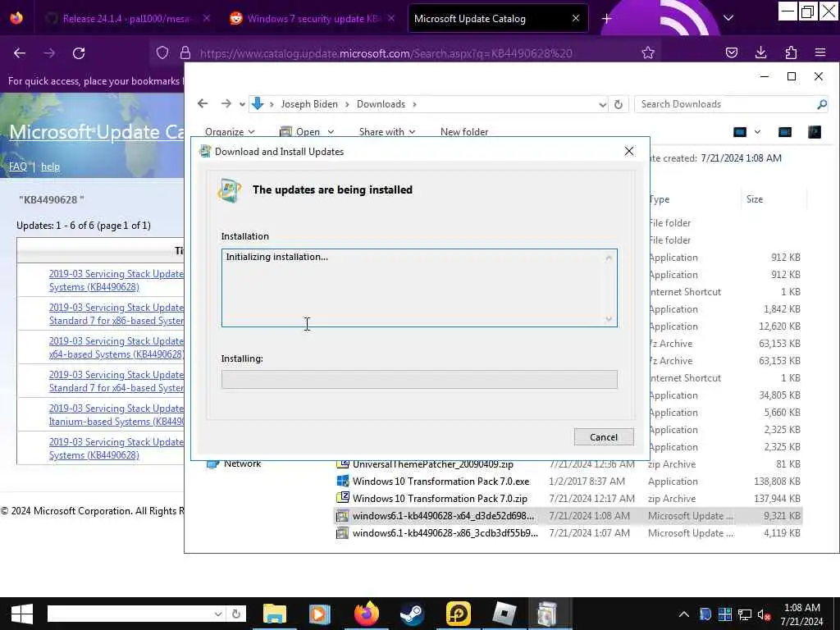This screenshot has width=840, height=630.
Task: Open the help link on the catalog page
Action: click(x=50, y=167)
